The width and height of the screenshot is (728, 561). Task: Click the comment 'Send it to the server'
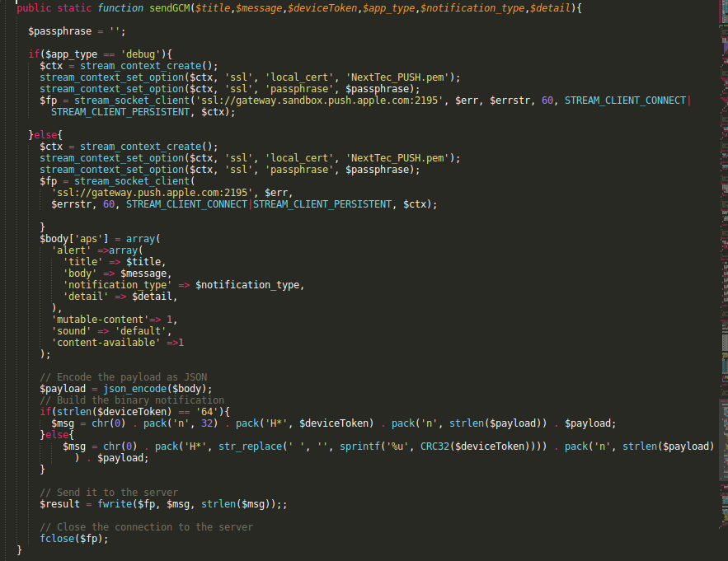[109, 493]
